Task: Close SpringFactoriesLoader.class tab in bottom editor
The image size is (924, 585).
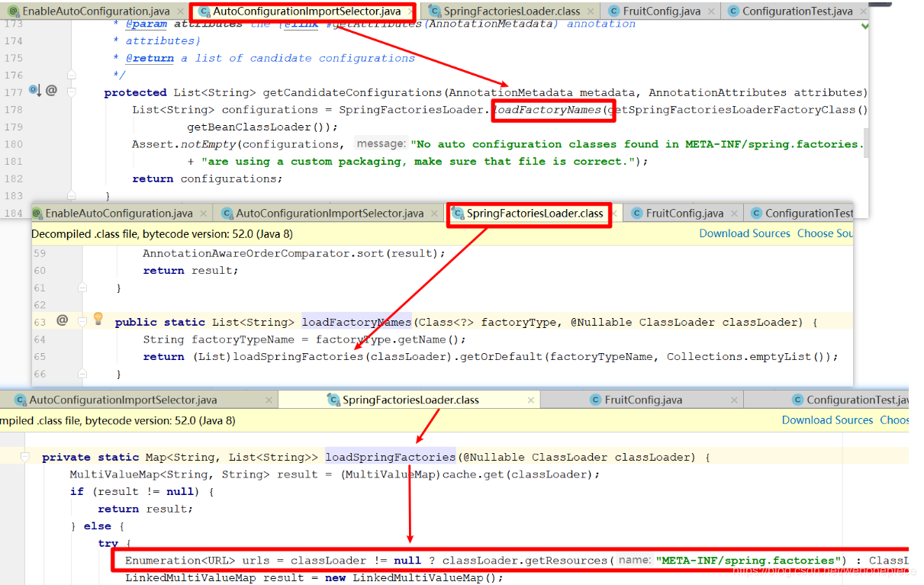Action: click(x=531, y=400)
